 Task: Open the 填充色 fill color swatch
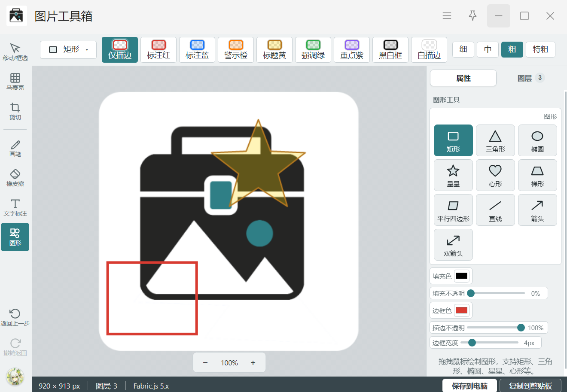pyautogui.click(x=462, y=276)
